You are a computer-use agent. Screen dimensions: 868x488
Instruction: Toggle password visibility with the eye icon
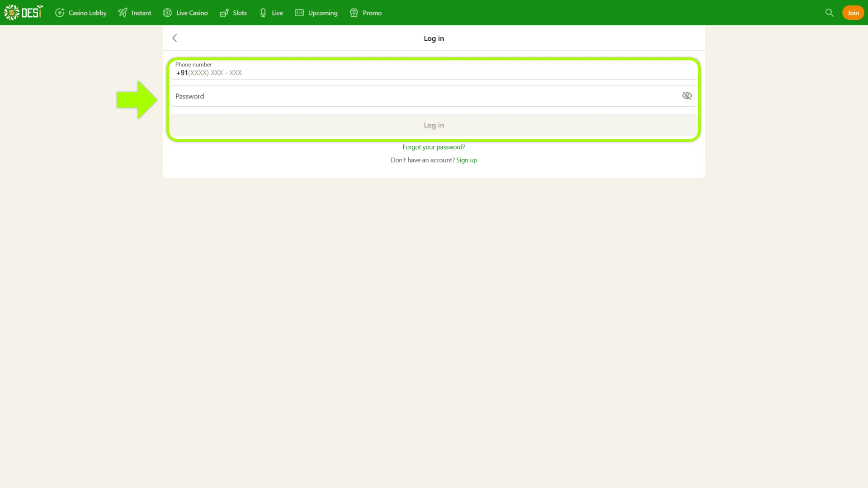687,96
